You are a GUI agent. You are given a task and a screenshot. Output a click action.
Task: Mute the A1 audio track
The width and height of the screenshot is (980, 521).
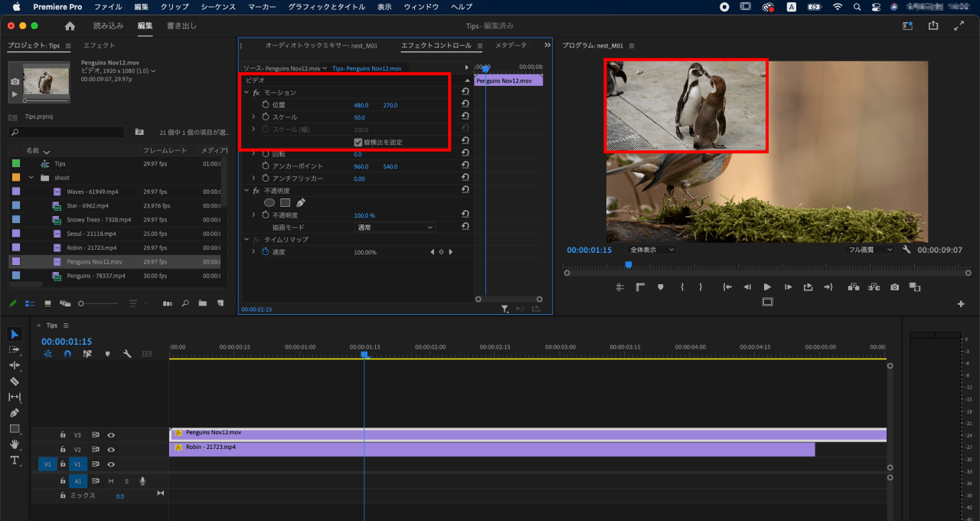coord(111,481)
